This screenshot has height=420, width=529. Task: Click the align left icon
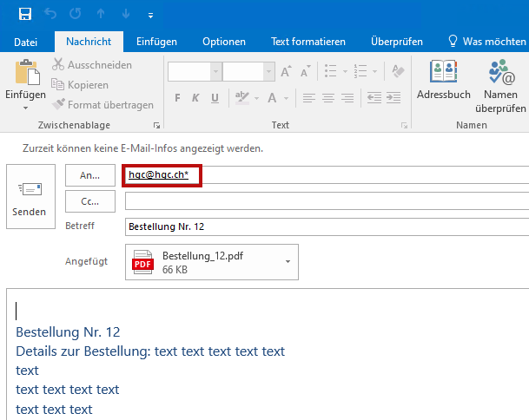point(308,98)
